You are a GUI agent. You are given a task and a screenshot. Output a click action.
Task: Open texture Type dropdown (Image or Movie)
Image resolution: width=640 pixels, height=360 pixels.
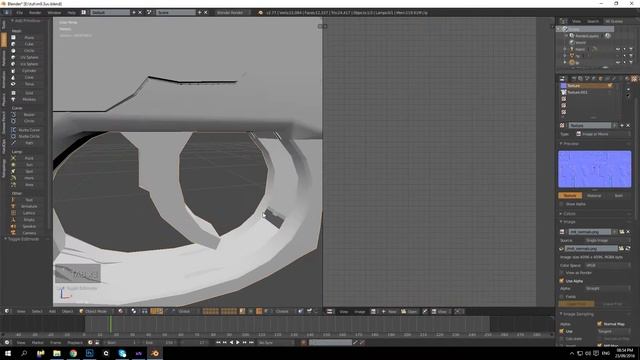tap(602, 134)
